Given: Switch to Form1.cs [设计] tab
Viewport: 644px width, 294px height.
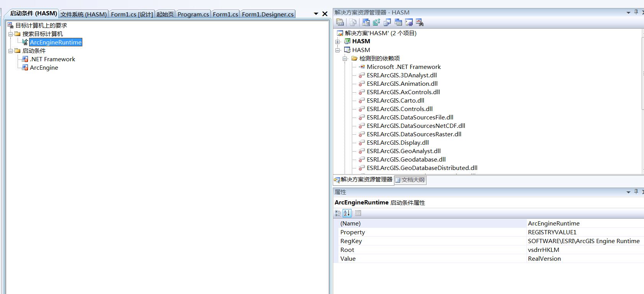Looking at the screenshot, I should click(132, 14).
